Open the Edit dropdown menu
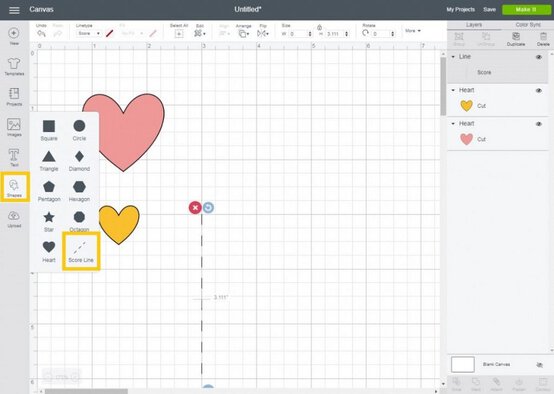Viewport: 554px width, 394px height. pos(200,33)
